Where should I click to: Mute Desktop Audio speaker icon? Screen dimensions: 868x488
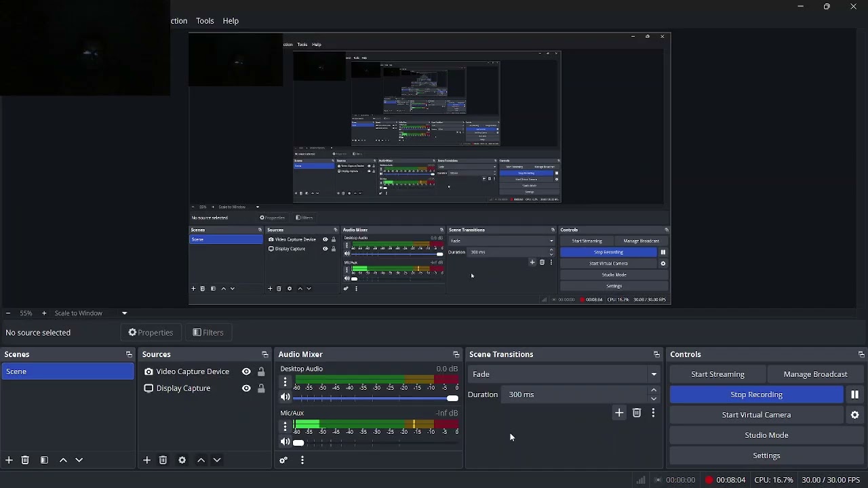pyautogui.click(x=285, y=398)
